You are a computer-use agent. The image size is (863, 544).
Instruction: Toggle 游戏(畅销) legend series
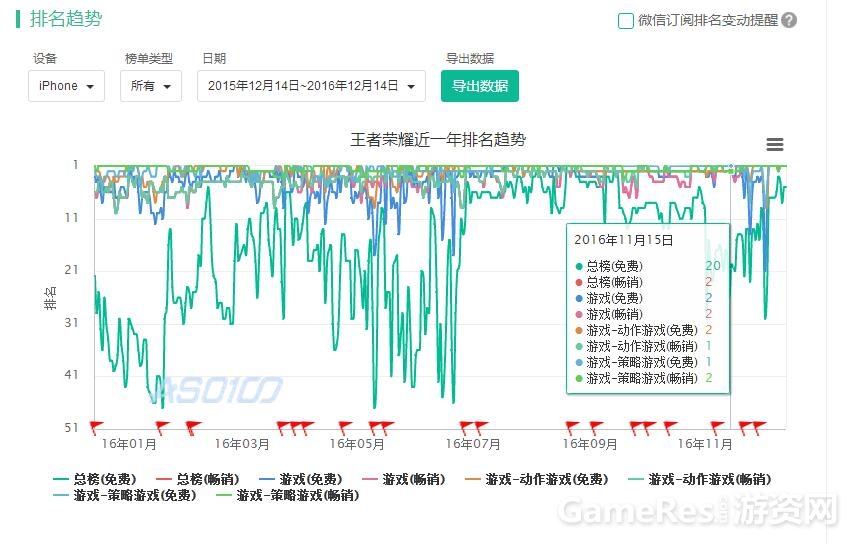pyautogui.click(x=403, y=479)
